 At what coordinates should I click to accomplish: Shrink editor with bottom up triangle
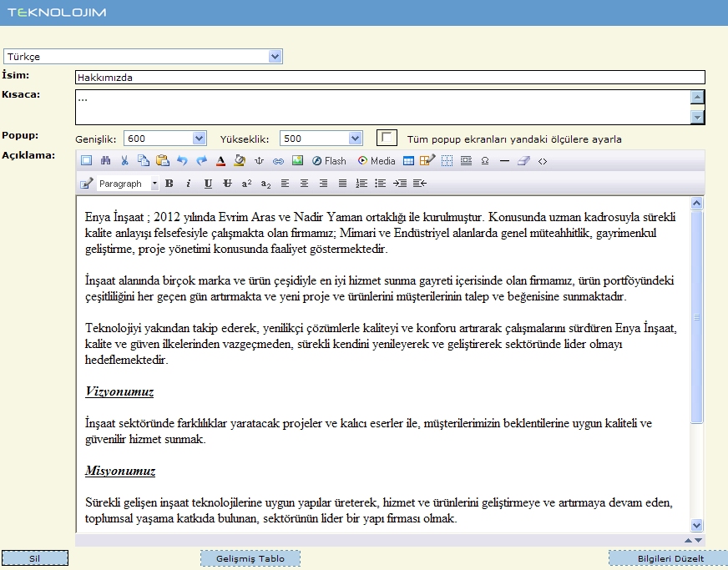click(x=688, y=540)
